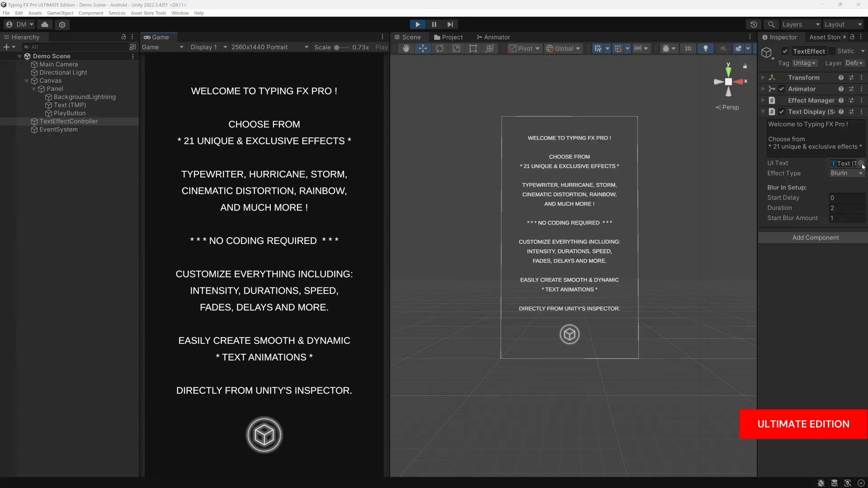This screenshot has height=488, width=868.
Task: Toggle grid snapping icon in the Scene toolbar
Action: 618,48
